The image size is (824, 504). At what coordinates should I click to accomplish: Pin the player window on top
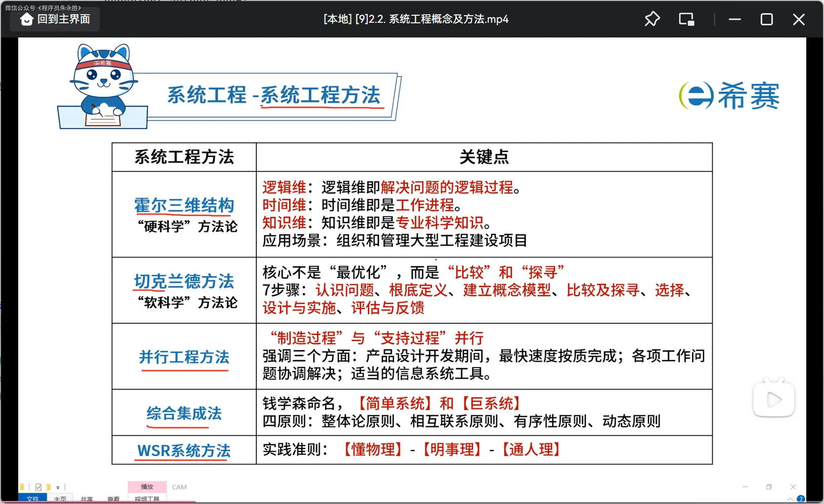652,19
